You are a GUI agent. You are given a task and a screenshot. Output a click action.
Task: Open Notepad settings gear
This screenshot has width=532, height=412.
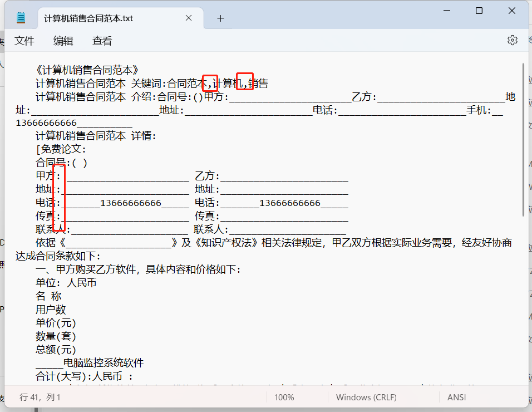click(513, 40)
